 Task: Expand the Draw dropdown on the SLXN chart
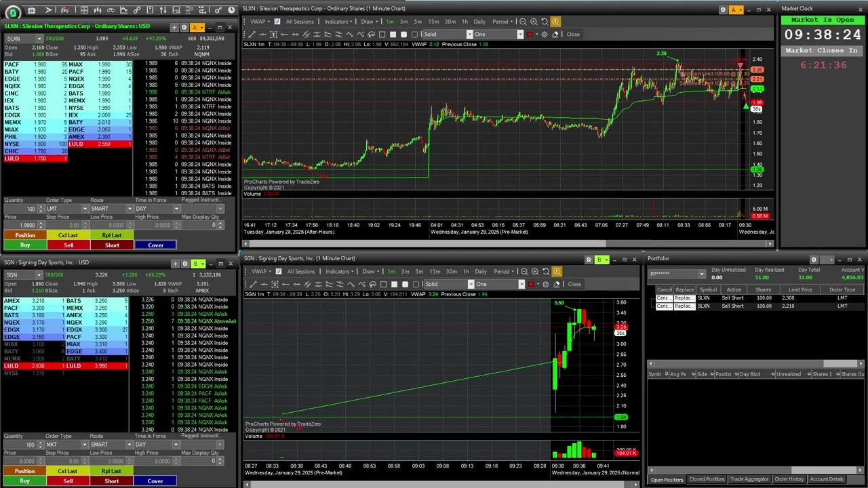coord(370,22)
